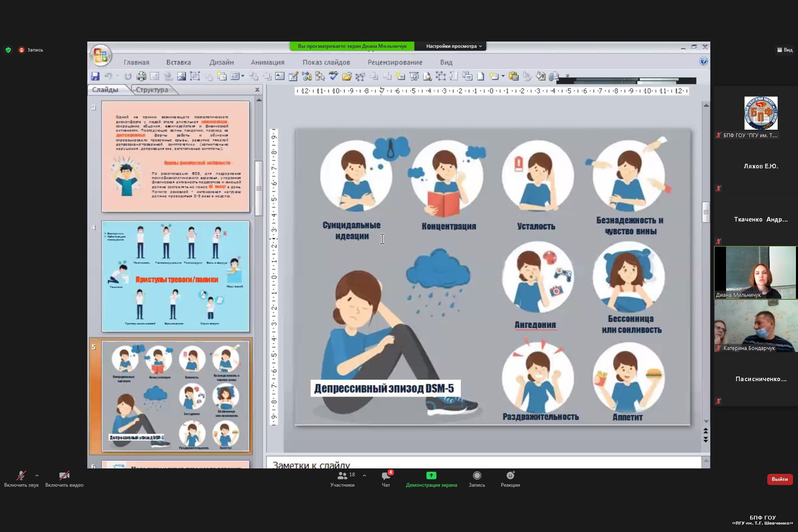Open Customize Quick Access Toolbar arrow
The image size is (798, 532).
(x=567, y=76)
